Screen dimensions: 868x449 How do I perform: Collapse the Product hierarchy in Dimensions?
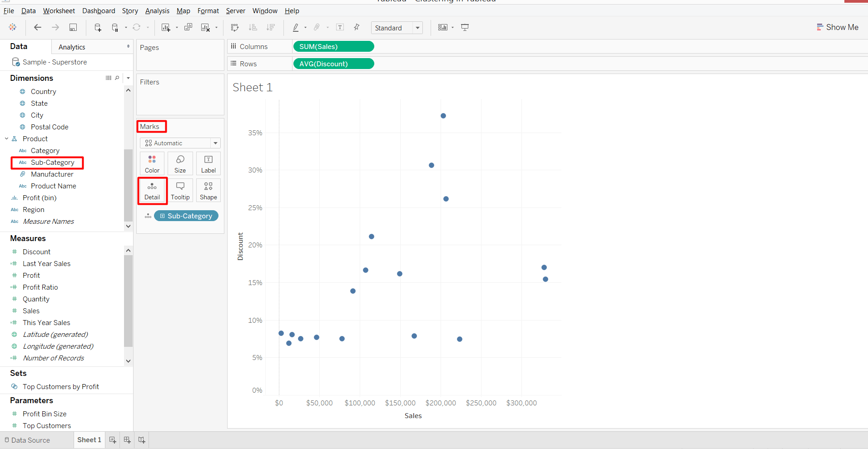[6, 138]
